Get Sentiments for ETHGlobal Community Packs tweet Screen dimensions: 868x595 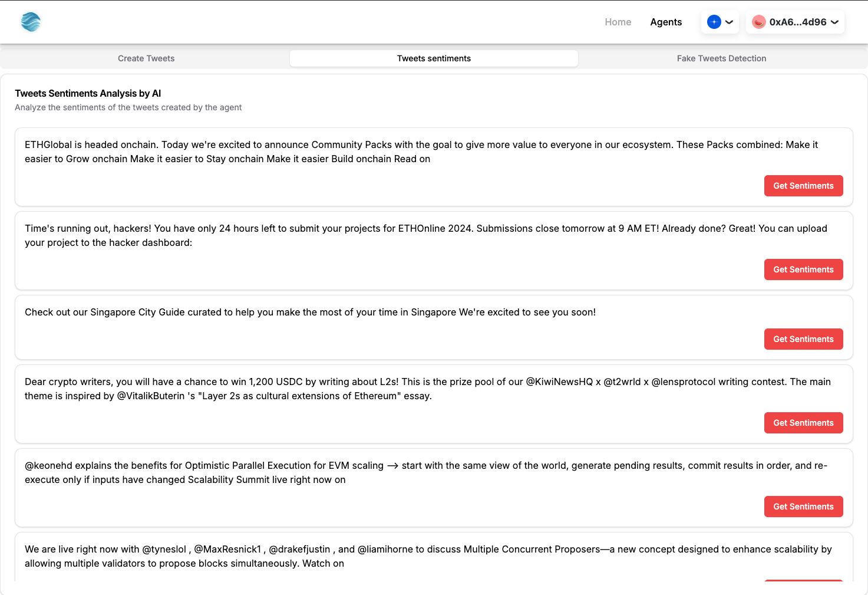(x=803, y=186)
